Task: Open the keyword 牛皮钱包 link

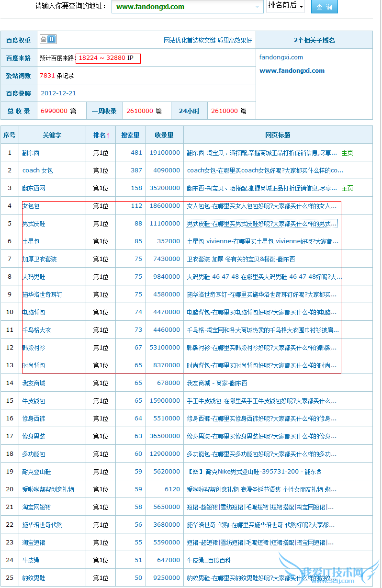Action: pyautogui.click(x=34, y=401)
